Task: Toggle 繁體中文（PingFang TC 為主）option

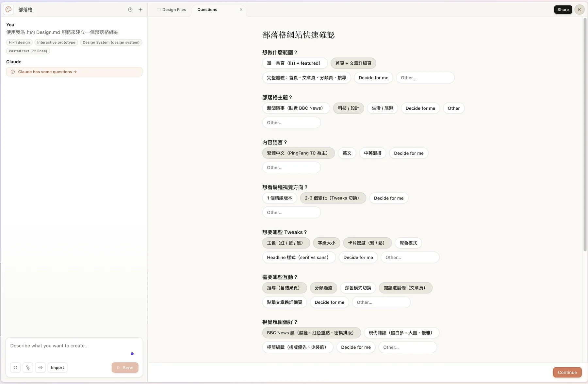Action: [x=298, y=153]
